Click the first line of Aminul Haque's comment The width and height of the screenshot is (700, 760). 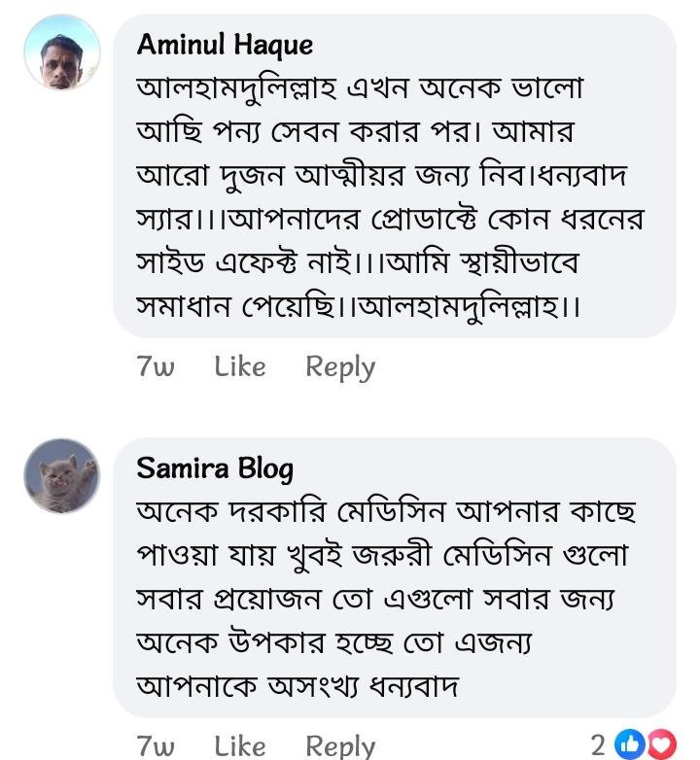click(374, 88)
